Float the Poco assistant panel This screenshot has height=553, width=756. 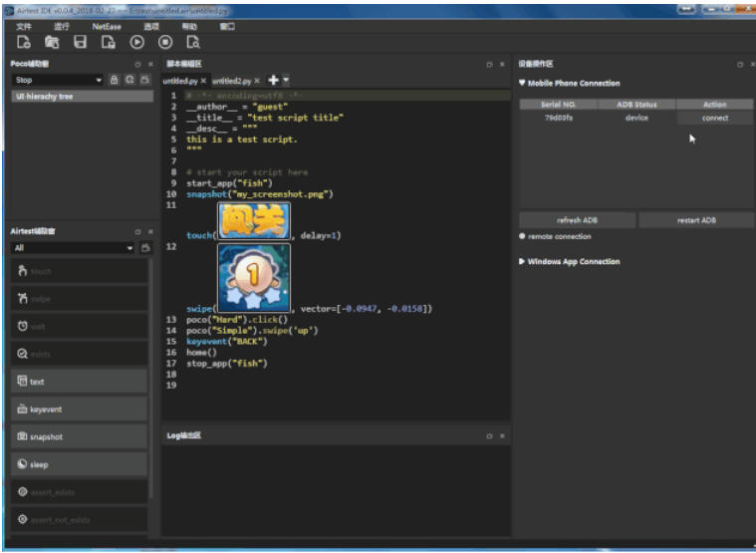[x=137, y=64]
